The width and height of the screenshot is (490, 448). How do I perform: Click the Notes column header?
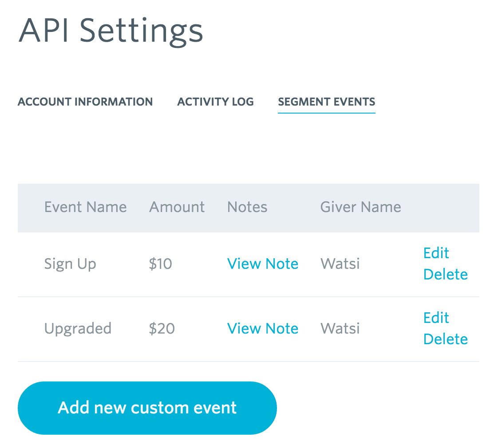(247, 207)
